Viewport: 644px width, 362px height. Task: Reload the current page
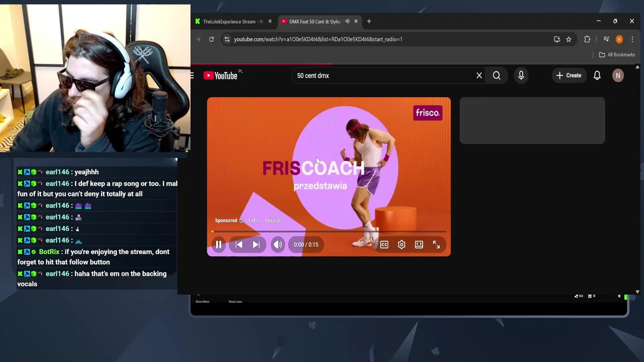coord(211,39)
